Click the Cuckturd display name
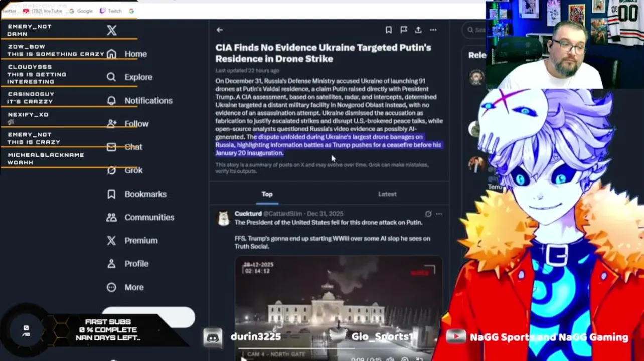644x361 pixels. tap(248, 214)
